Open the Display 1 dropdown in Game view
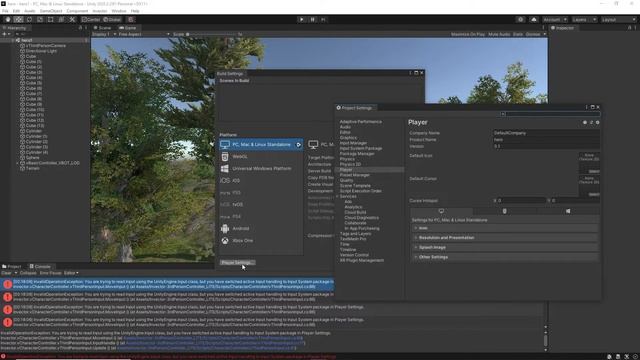Viewport: 640px width, 360px height. (104, 34)
